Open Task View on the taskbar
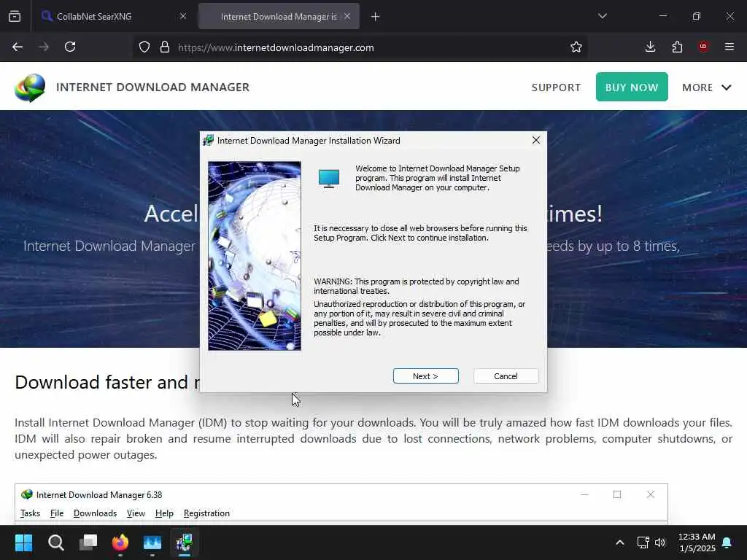The height and width of the screenshot is (560, 747). click(88, 542)
